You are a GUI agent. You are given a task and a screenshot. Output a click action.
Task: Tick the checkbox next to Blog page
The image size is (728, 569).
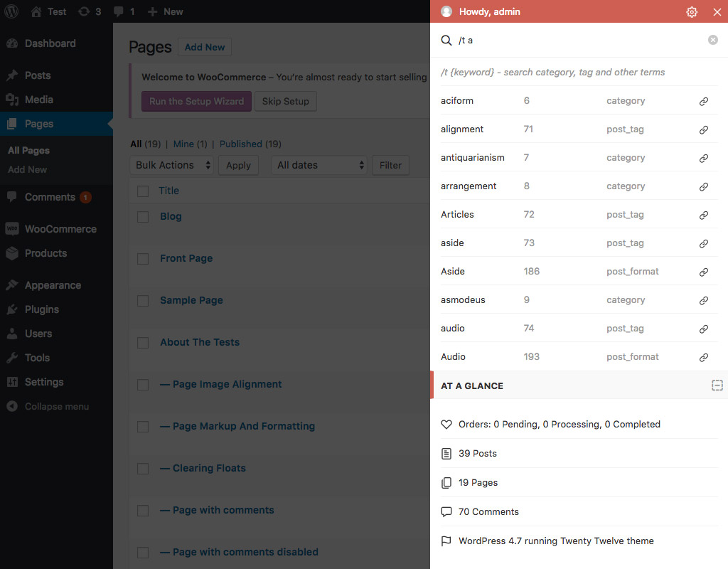tap(143, 217)
